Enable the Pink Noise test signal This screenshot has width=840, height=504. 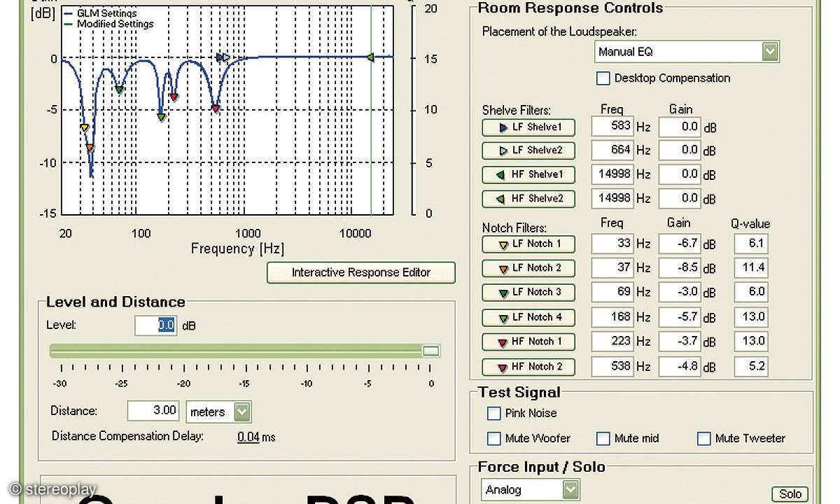pos(493,414)
